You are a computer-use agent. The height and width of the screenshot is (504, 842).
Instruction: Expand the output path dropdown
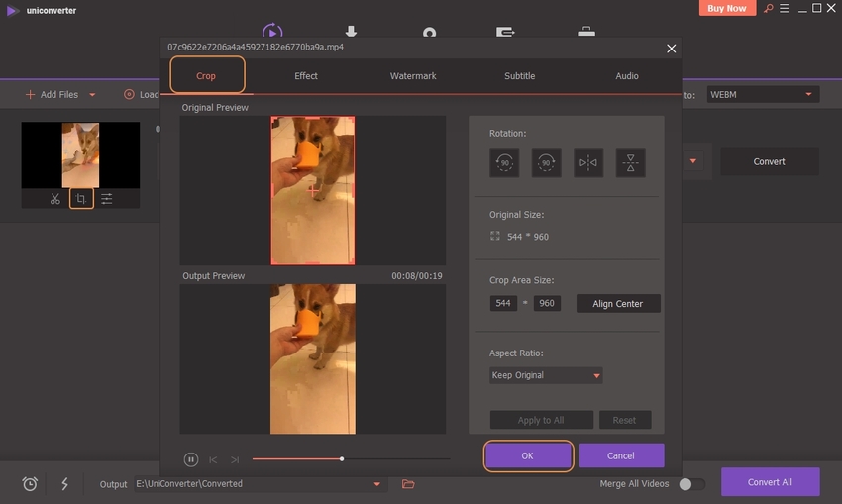click(x=376, y=484)
